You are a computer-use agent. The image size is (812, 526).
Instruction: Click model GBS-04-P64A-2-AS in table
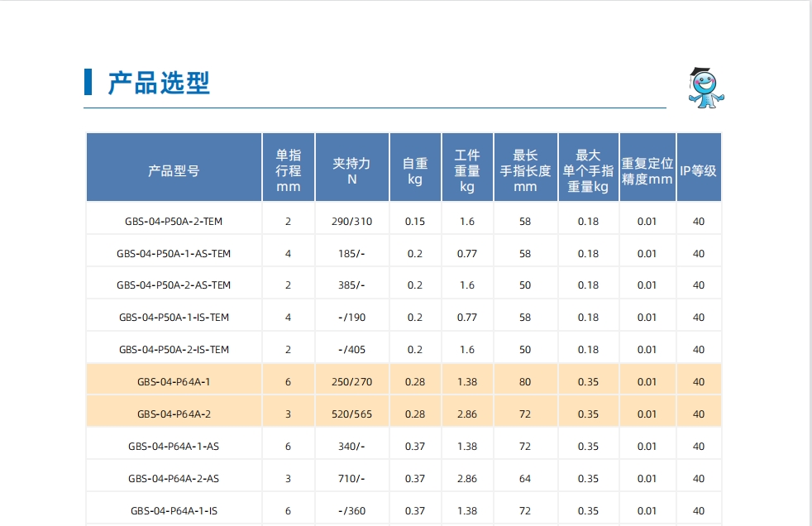[x=174, y=478]
